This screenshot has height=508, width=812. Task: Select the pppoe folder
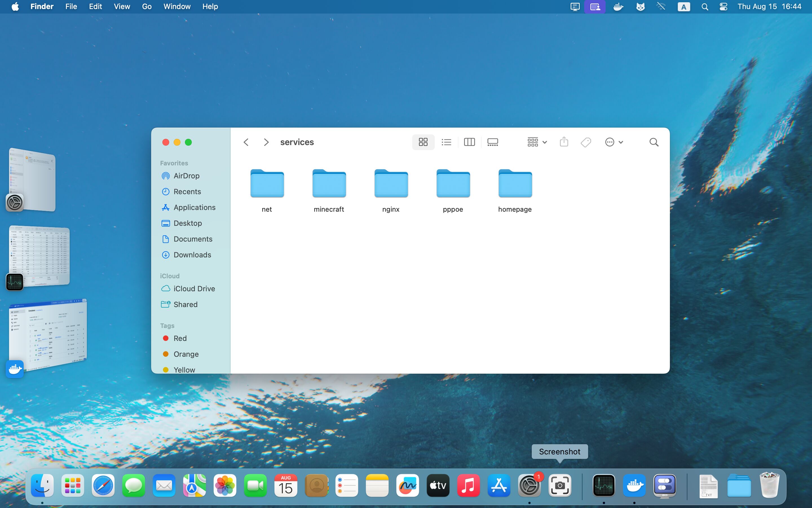(453, 190)
